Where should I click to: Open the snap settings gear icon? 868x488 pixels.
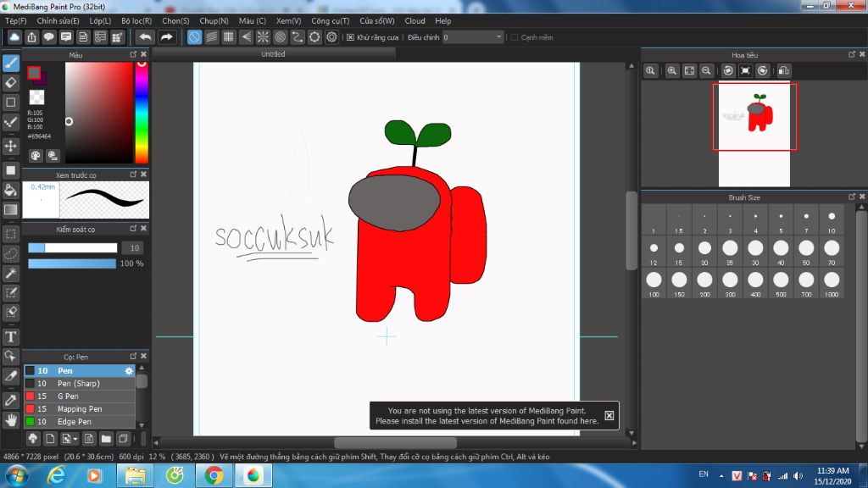[331, 37]
